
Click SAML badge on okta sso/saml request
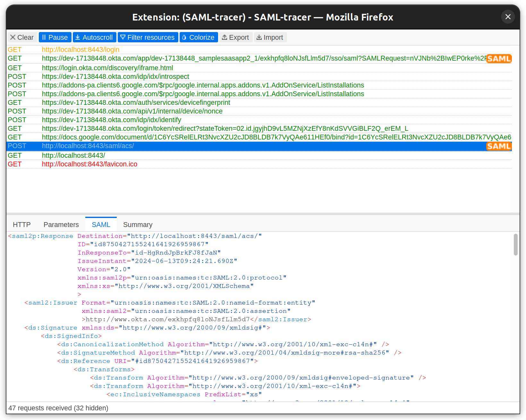pyautogui.click(x=499, y=59)
